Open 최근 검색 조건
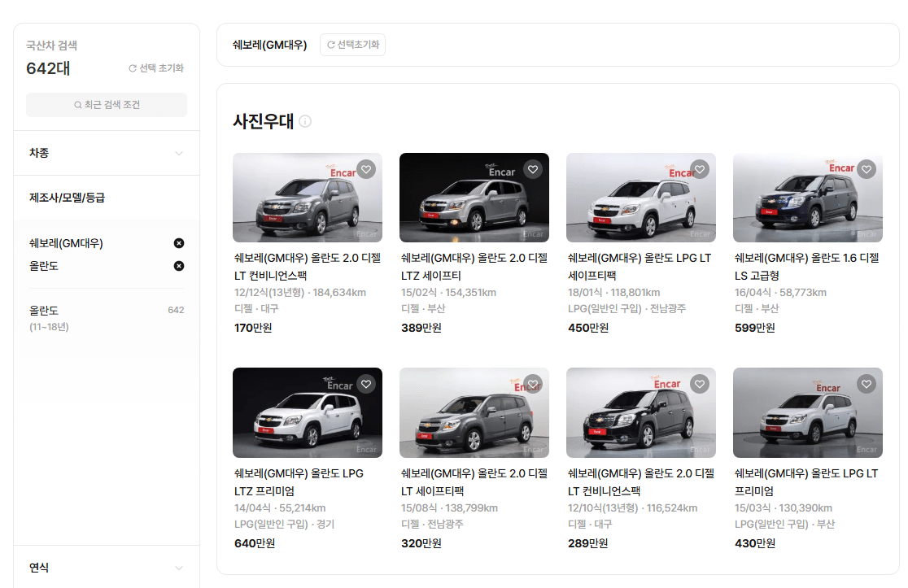This screenshot has height=588, width=908. [x=107, y=105]
